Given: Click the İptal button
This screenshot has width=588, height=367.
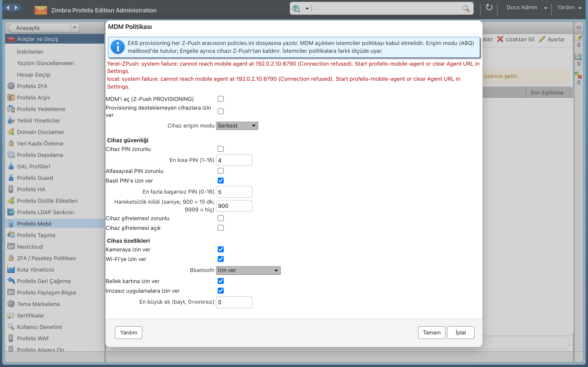Looking at the screenshot, I should 461,332.
